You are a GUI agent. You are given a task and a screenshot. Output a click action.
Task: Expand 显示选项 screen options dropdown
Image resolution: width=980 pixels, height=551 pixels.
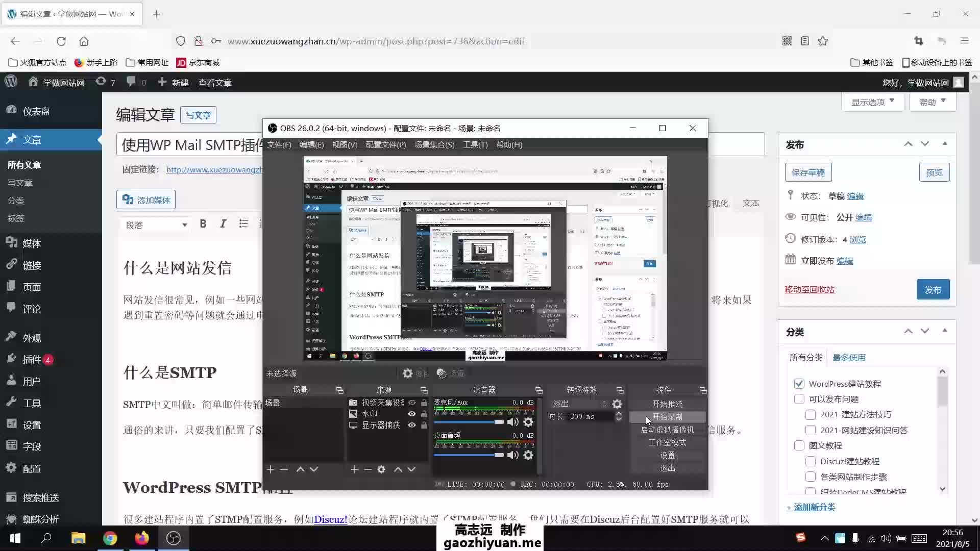click(873, 102)
